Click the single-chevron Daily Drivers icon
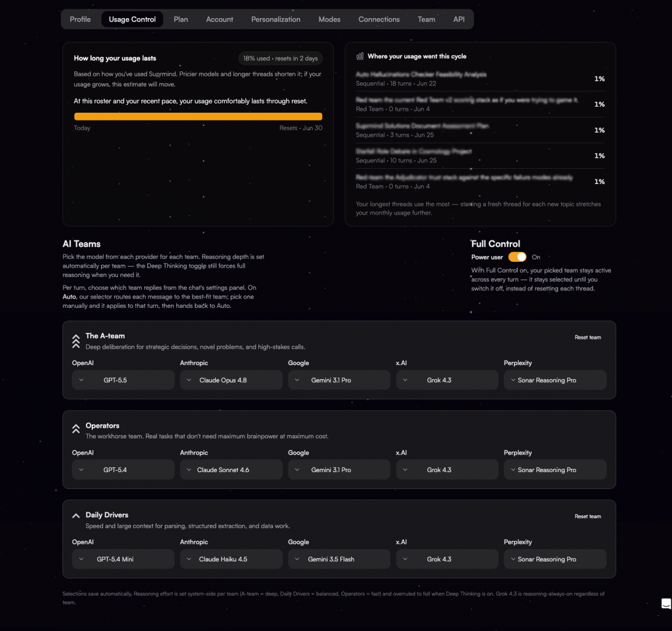The height and width of the screenshot is (631, 672). tap(76, 516)
